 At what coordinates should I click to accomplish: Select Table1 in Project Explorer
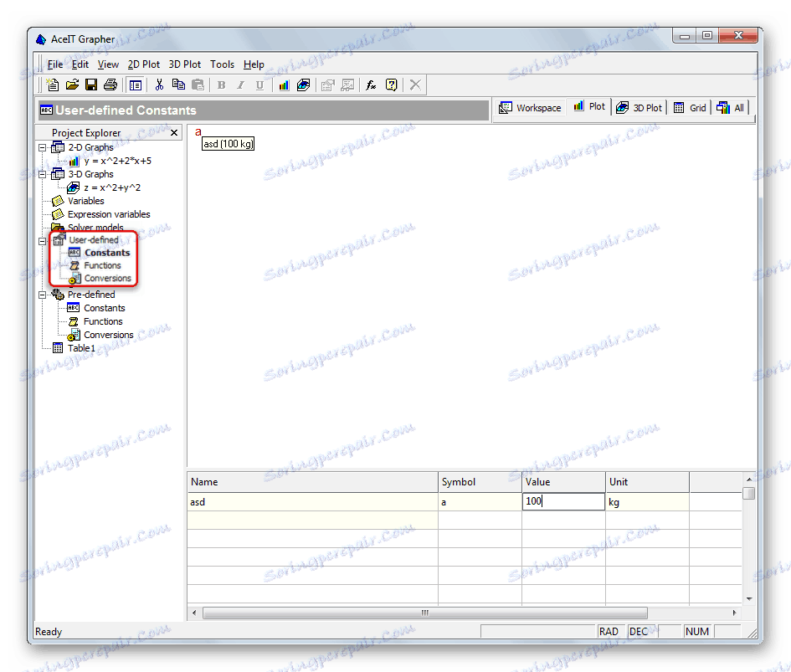[81, 348]
